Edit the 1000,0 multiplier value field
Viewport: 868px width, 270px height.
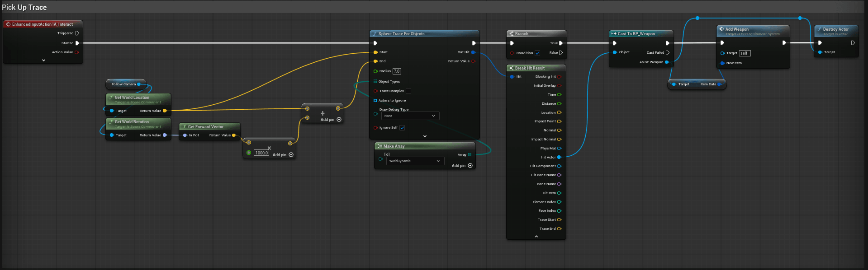261,153
